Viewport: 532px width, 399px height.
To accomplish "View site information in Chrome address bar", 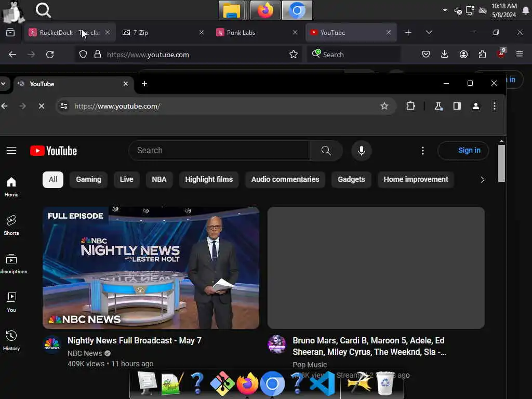I will coord(63,106).
